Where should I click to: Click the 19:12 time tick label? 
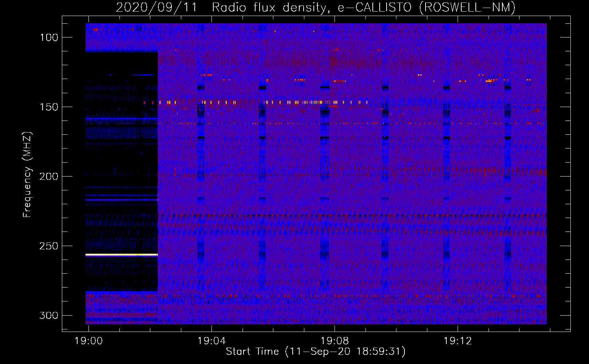pos(458,341)
